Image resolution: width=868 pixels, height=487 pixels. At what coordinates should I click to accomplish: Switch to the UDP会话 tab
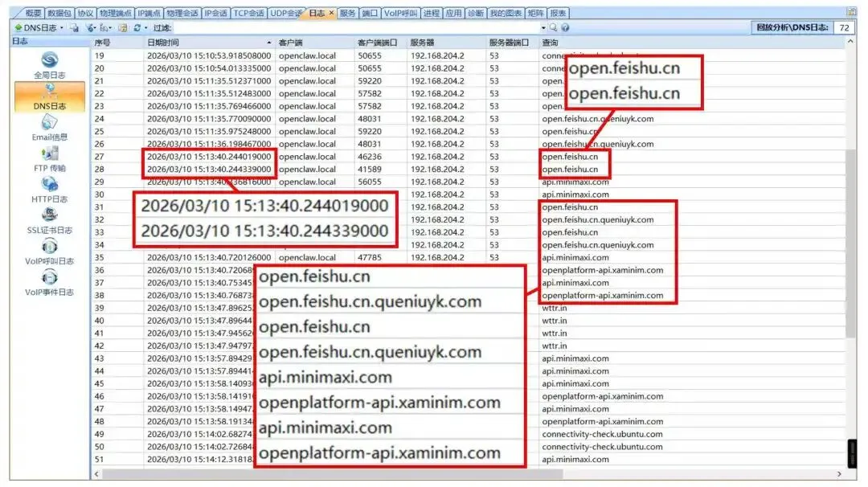(285, 13)
